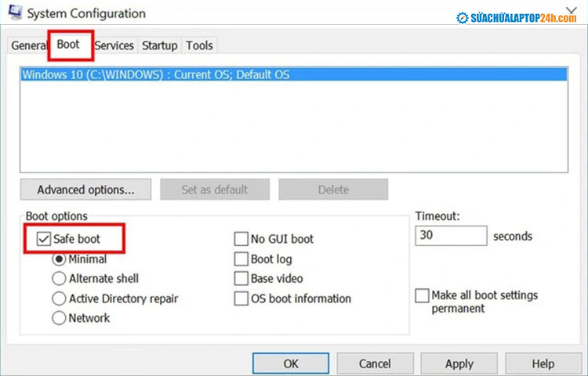Tick OS boot information checkbox
The width and height of the screenshot is (588, 376).
(x=241, y=298)
